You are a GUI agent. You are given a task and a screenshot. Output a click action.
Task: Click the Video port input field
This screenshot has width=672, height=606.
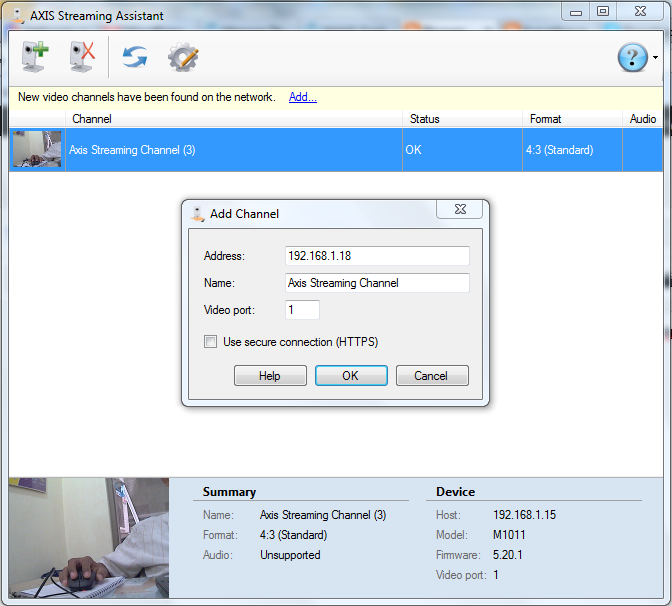coord(302,310)
